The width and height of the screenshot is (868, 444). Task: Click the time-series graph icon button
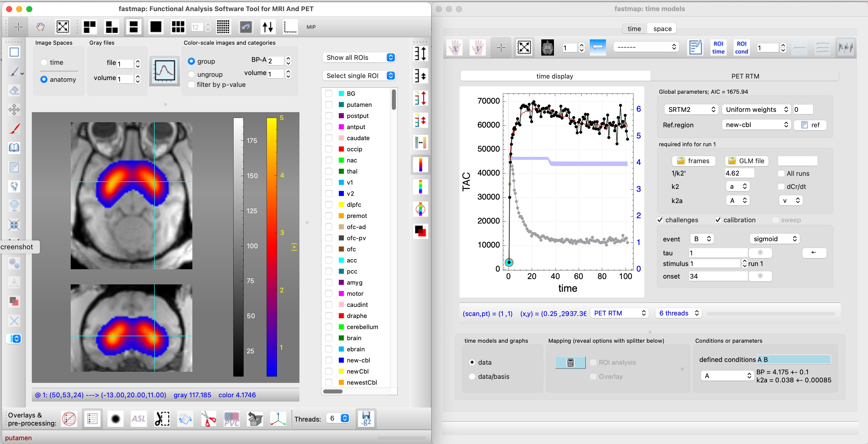point(164,71)
